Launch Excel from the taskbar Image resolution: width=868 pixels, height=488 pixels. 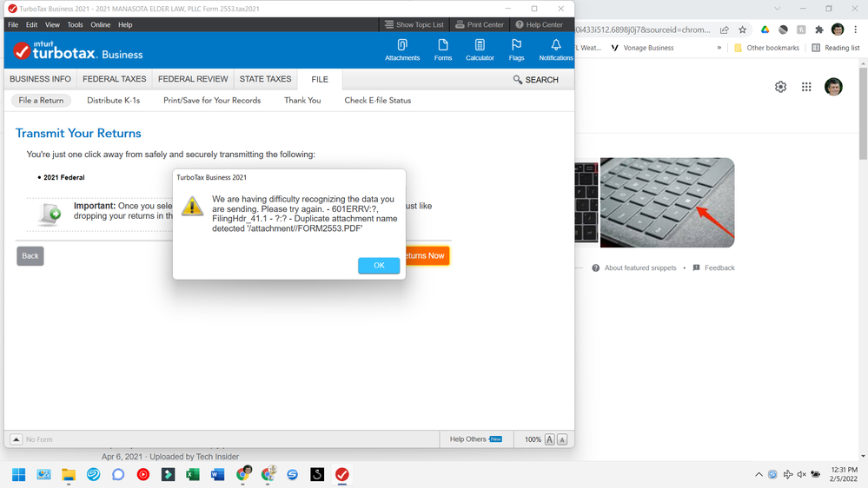click(x=193, y=475)
